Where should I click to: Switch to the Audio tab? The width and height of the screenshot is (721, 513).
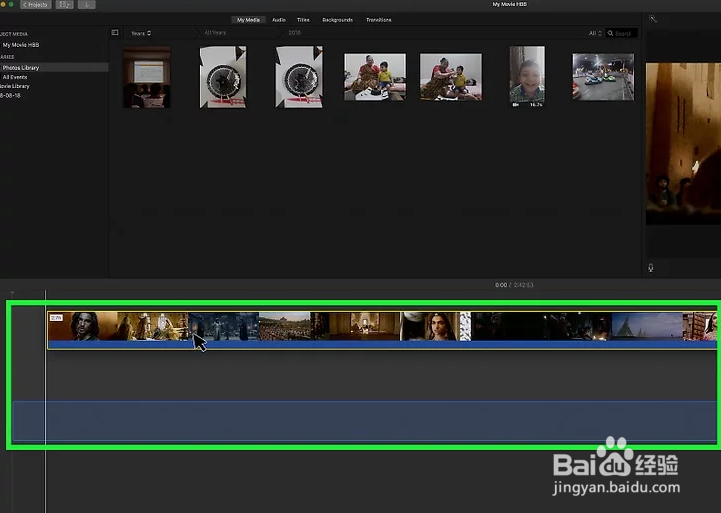279,20
